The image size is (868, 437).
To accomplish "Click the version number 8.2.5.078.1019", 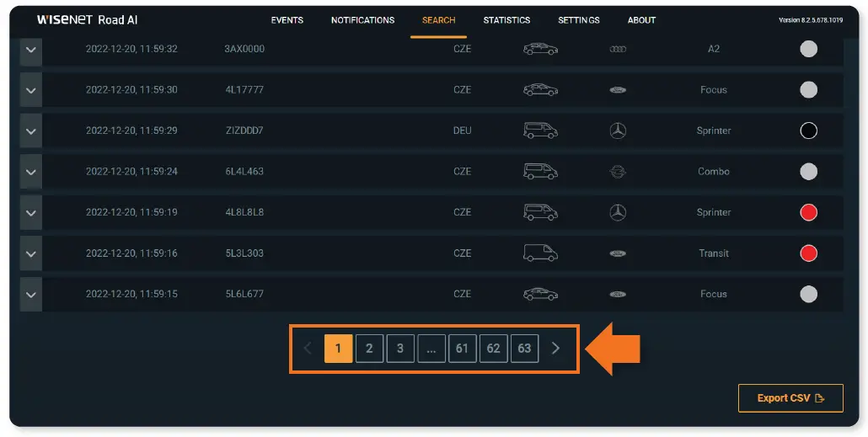I will [811, 20].
